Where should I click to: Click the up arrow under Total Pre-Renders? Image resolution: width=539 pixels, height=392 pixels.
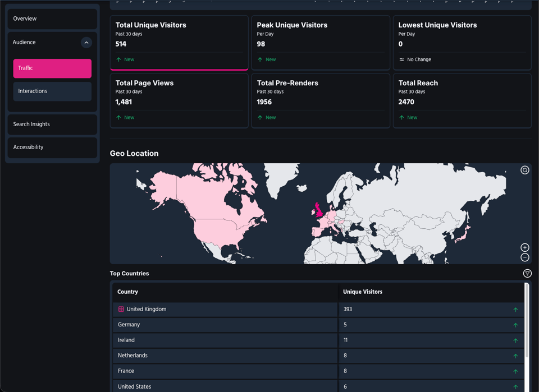point(260,117)
